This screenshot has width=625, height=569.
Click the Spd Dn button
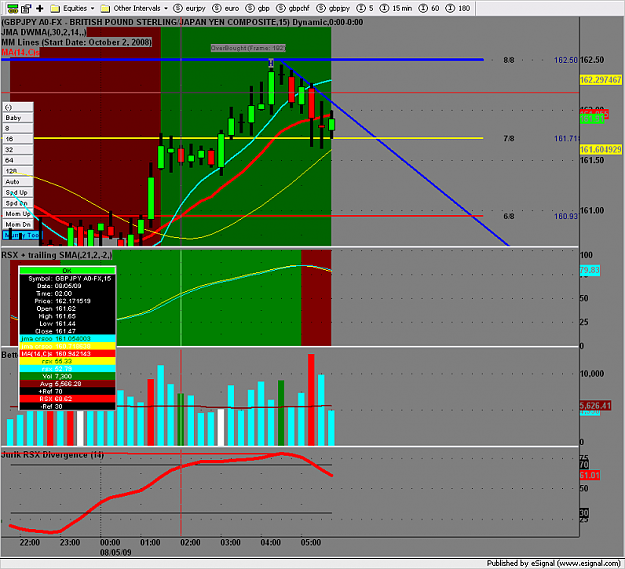(x=18, y=203)
